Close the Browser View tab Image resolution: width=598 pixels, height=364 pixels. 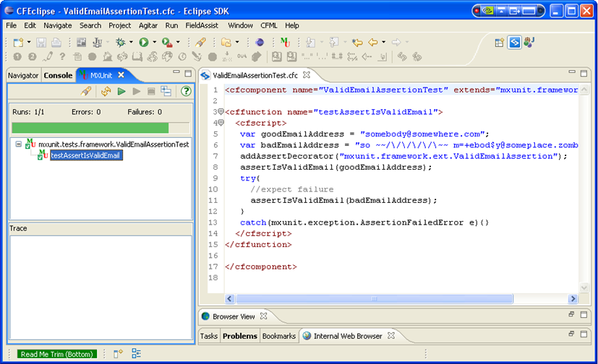263,316
